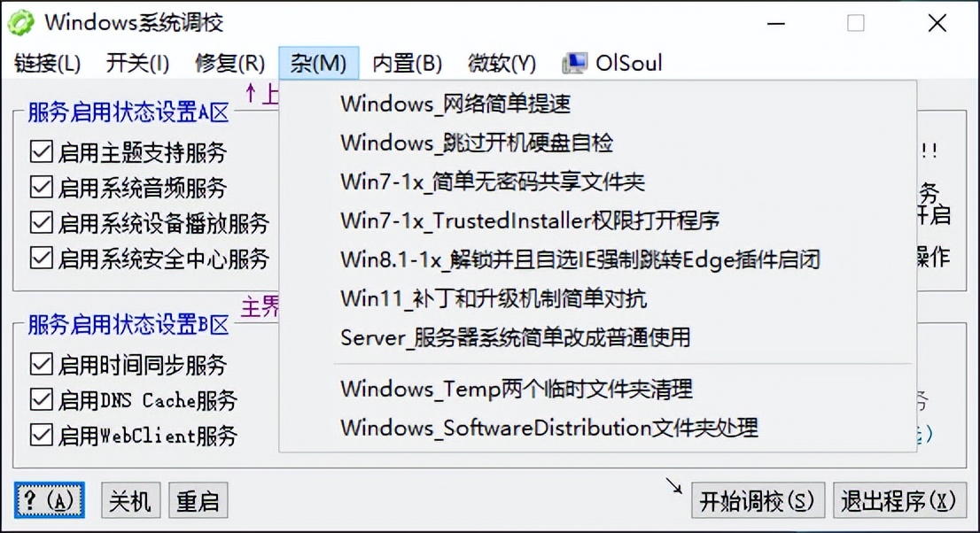Click the Windows系统调校 app icon in title bar
This screenshot has height=533, width=980.
[21, 21]
